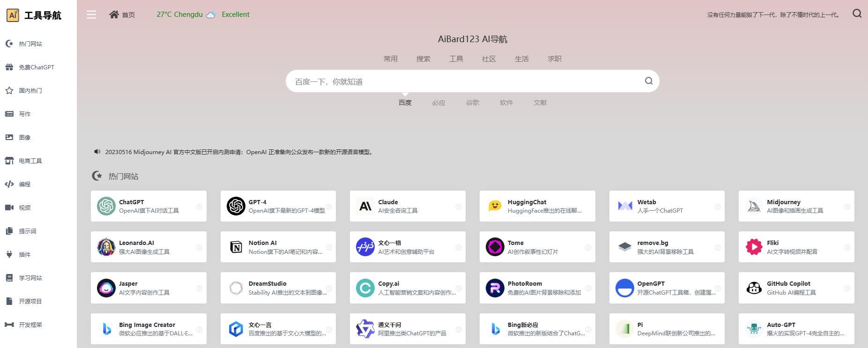Click the GPT-4 logo icon
The image size is (868, 348).
pos(236,206)
